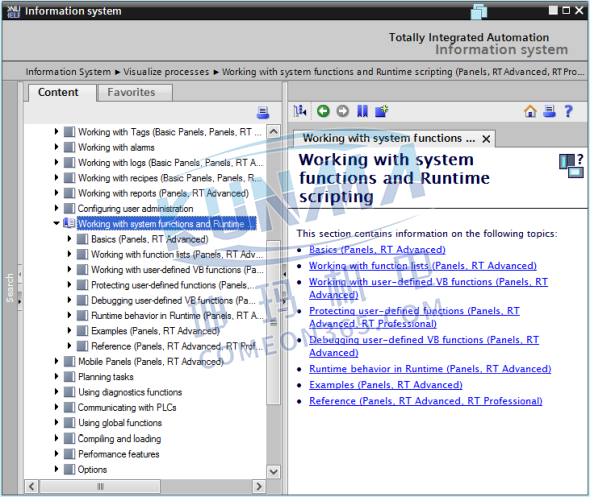
Task: Open Working with user-defined VB functions link
Action: click(428, 288)
